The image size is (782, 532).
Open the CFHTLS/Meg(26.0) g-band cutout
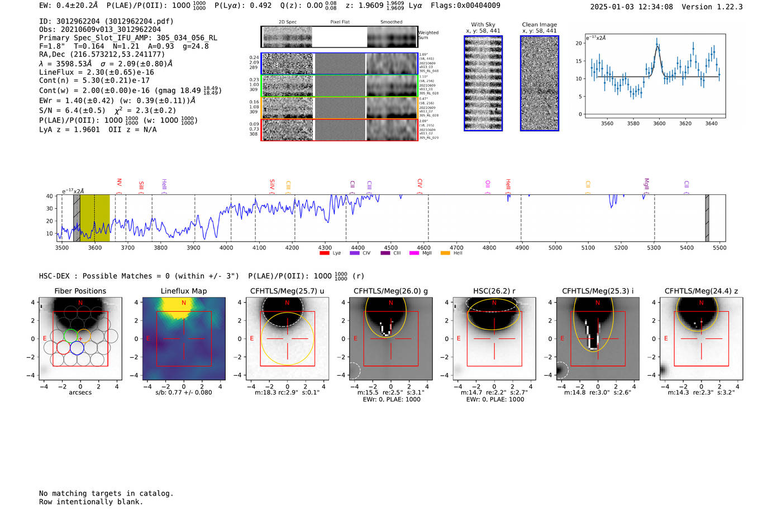390,338
